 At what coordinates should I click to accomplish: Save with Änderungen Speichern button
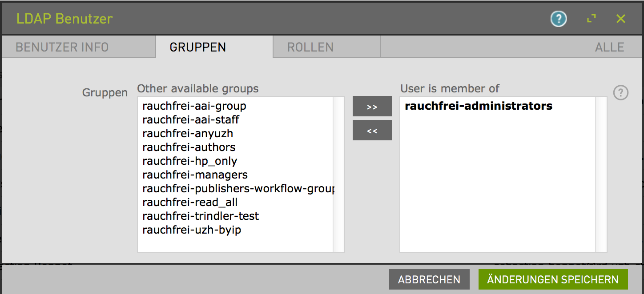pos(553,279)
